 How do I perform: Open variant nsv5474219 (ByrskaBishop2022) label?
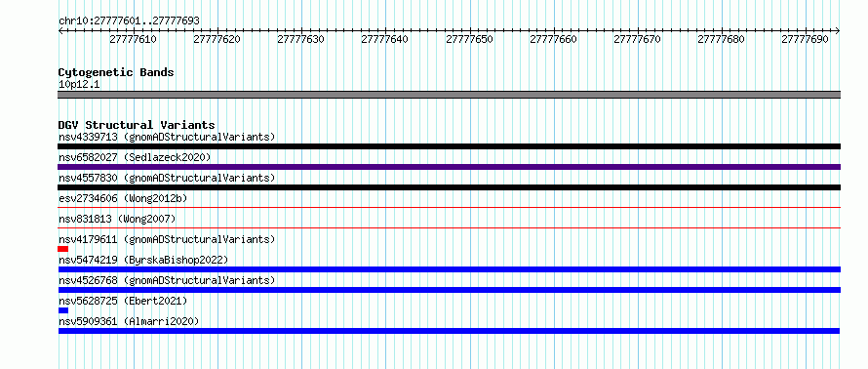[142, 260]
